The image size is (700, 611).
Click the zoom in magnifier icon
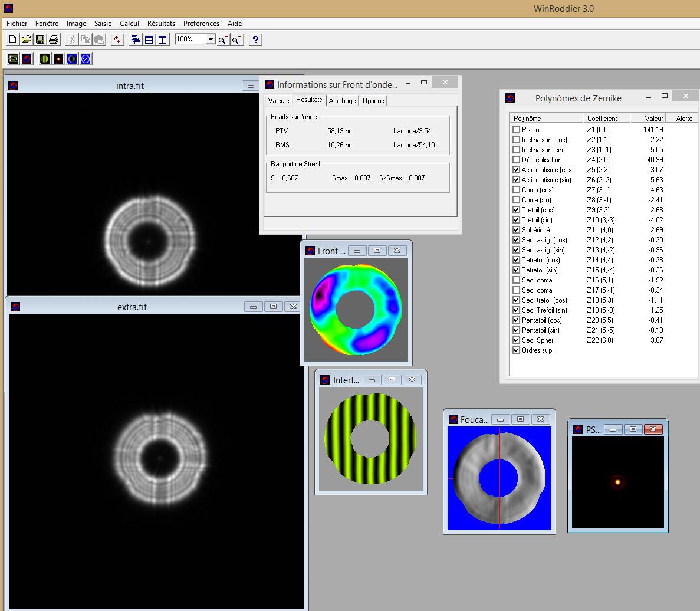click(x=223, y=40)
